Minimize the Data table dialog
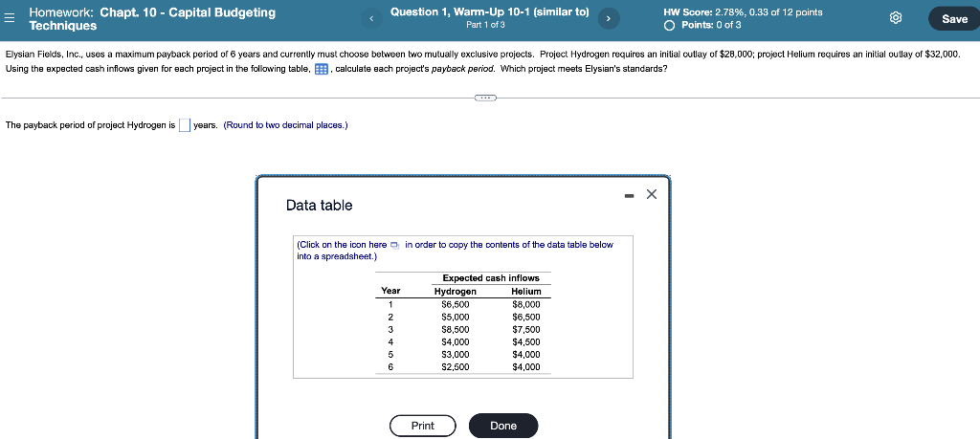This screenshot has height=439, width=980. 630,196
